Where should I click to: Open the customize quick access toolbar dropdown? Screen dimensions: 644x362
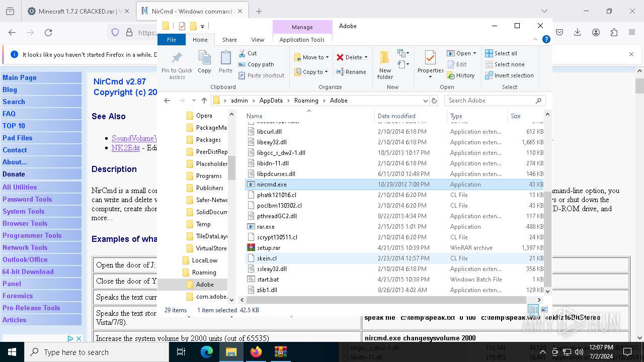[202, 26]
